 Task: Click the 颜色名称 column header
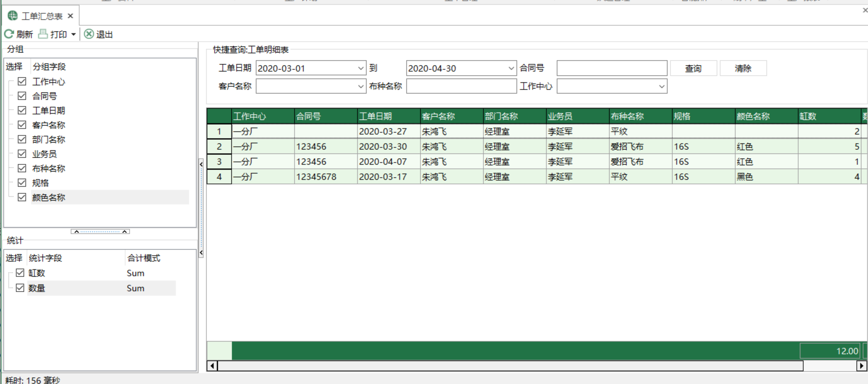pos(766,116)
